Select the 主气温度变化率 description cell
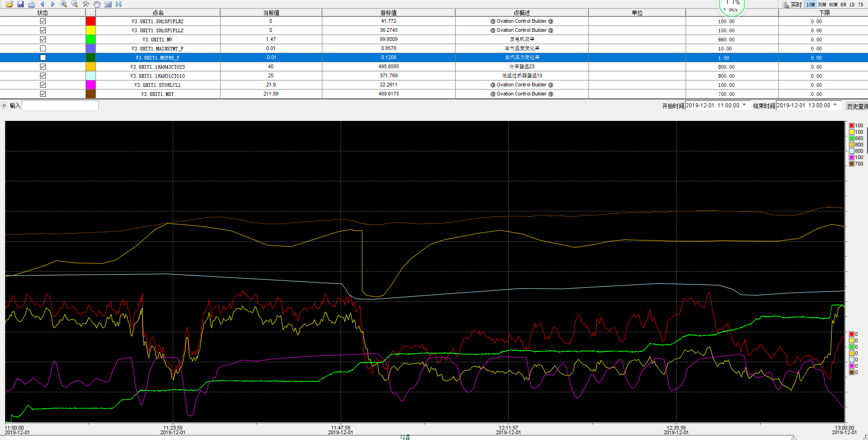The width and height of the screenshot is (868, 440). pos(522,49)
